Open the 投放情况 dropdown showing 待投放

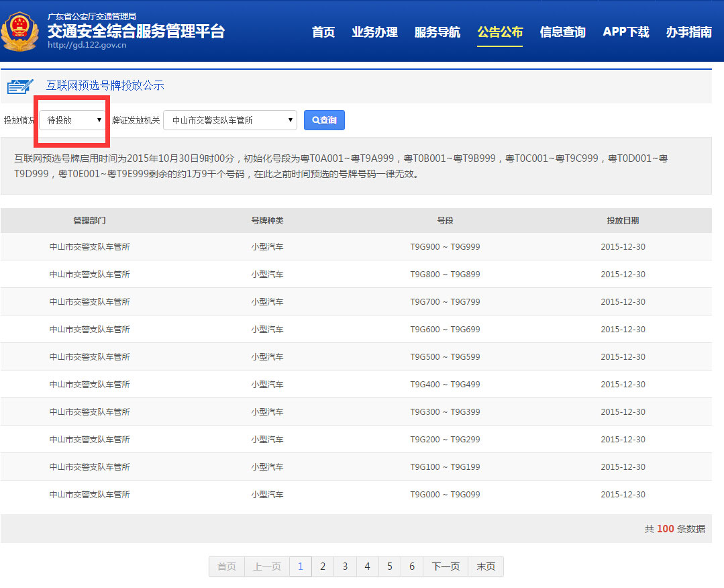(72, 119)
